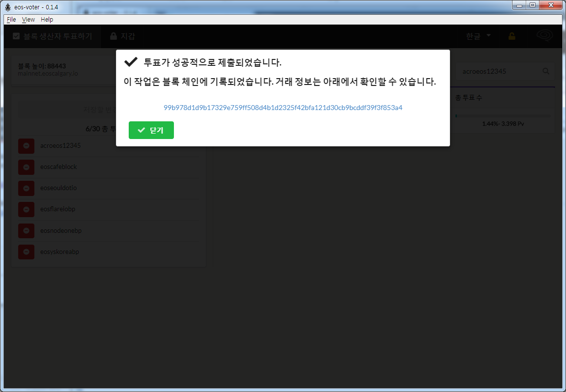Select the eoscafeblock producer name

[58, 167]
